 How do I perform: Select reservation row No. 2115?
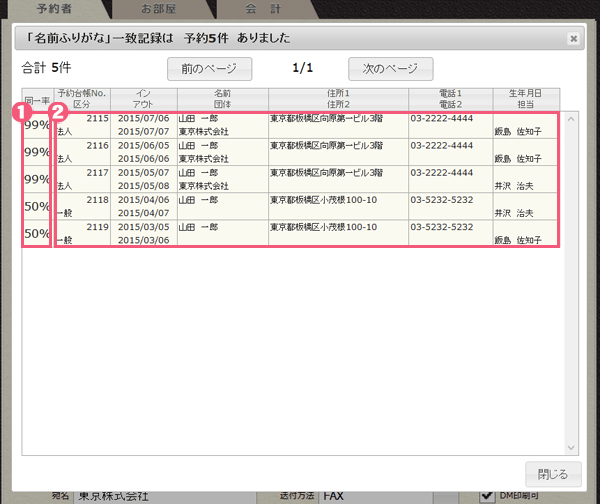click(x=300, y=124)
